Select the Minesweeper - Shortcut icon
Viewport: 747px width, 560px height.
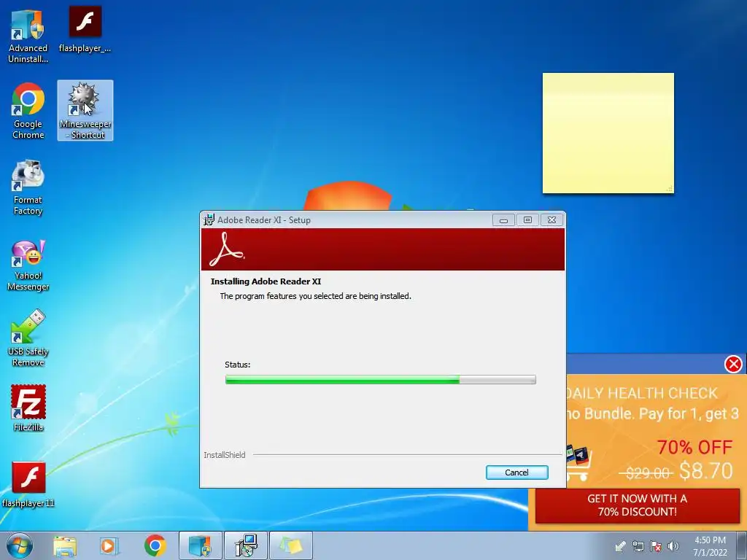pyautogui.click(x=85, y=111)
